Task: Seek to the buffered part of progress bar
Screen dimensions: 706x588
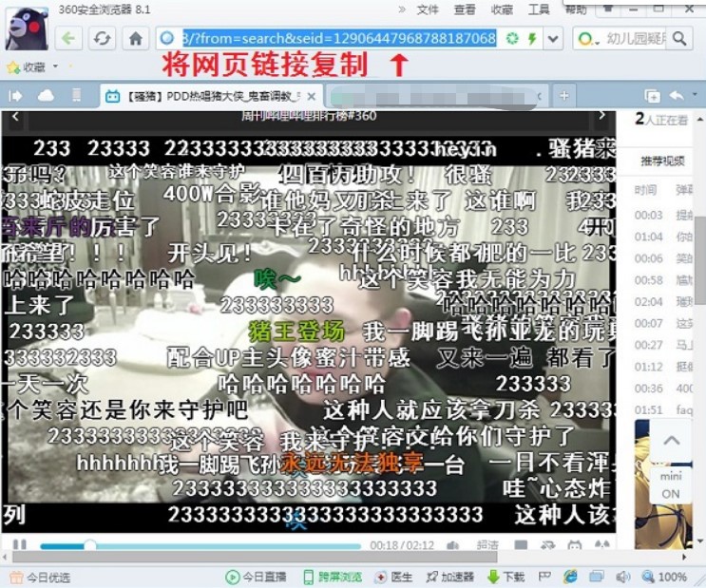Action: tap(227, 546)
